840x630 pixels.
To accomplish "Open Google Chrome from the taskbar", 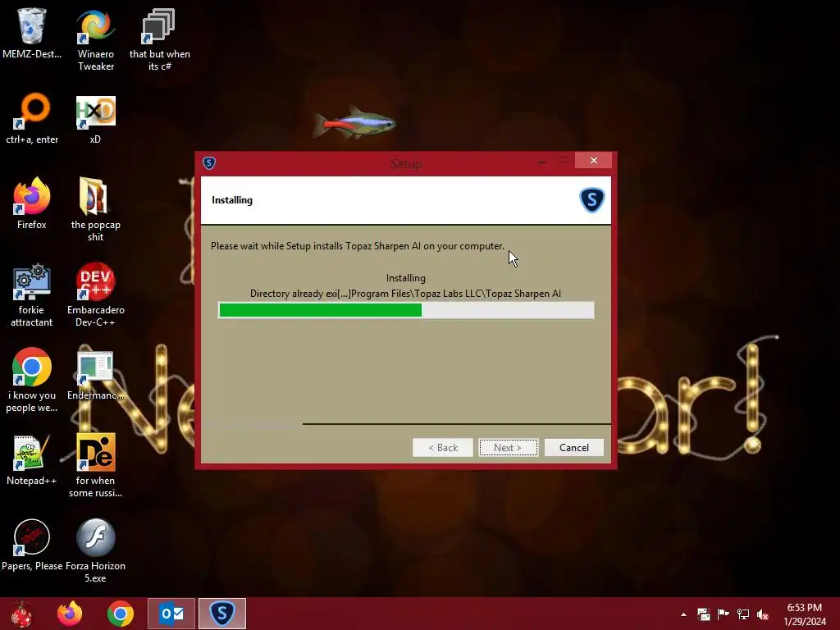I will click(121, 614).
